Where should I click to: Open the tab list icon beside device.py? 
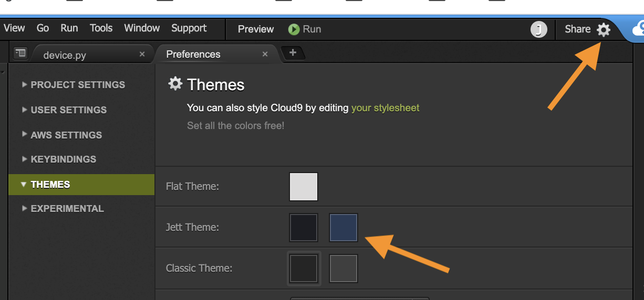point(20,52)
